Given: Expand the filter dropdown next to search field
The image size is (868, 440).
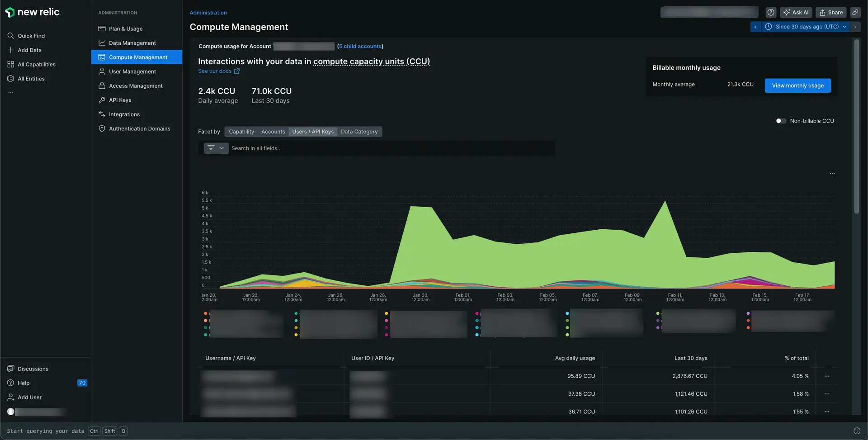Looking at the screenshot, I should pyautogui.click(x=216, y=148).
